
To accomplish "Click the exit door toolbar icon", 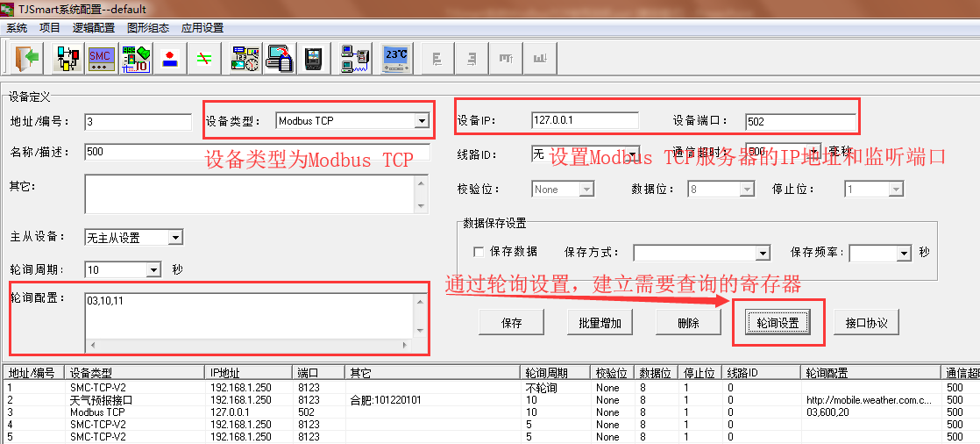I will [27, 59].
